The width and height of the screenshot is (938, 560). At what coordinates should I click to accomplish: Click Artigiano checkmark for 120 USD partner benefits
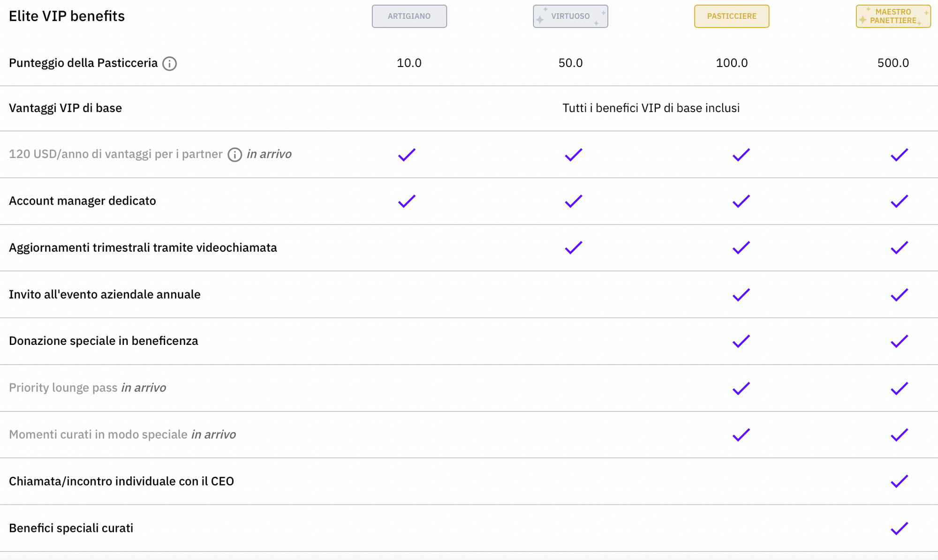[x=407, y=155]
